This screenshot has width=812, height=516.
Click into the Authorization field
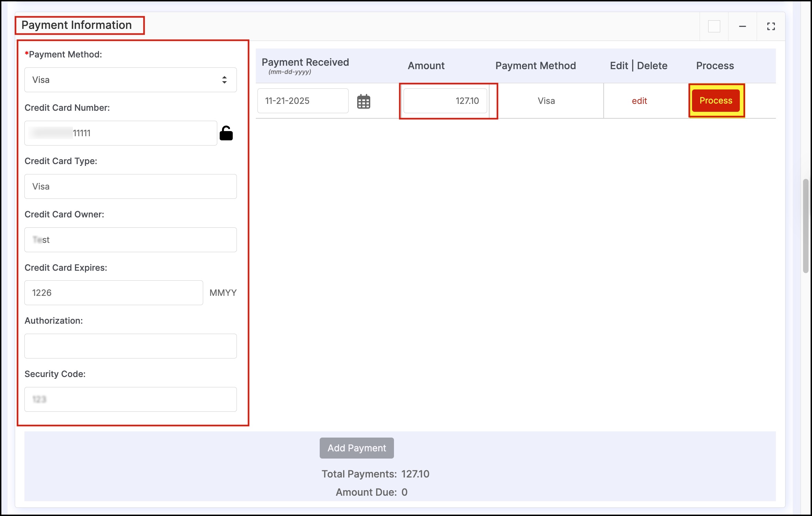[x=130, y=346]
